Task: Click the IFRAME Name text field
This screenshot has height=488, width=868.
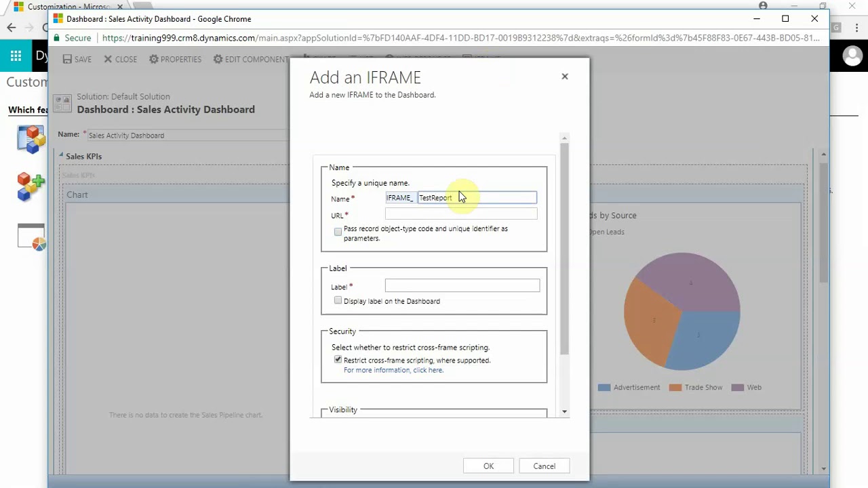Action: tap(477, 198)
